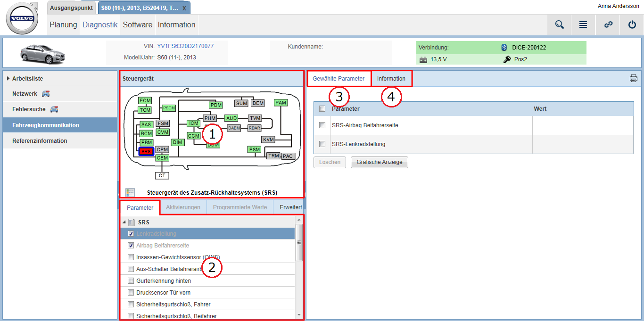Select the AUD control unit

tap(231, 118)
